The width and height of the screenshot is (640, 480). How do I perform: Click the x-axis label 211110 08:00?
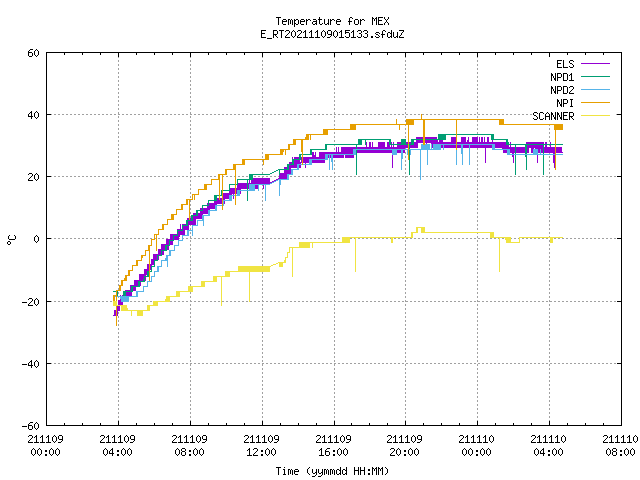click(x=620, y=446)
